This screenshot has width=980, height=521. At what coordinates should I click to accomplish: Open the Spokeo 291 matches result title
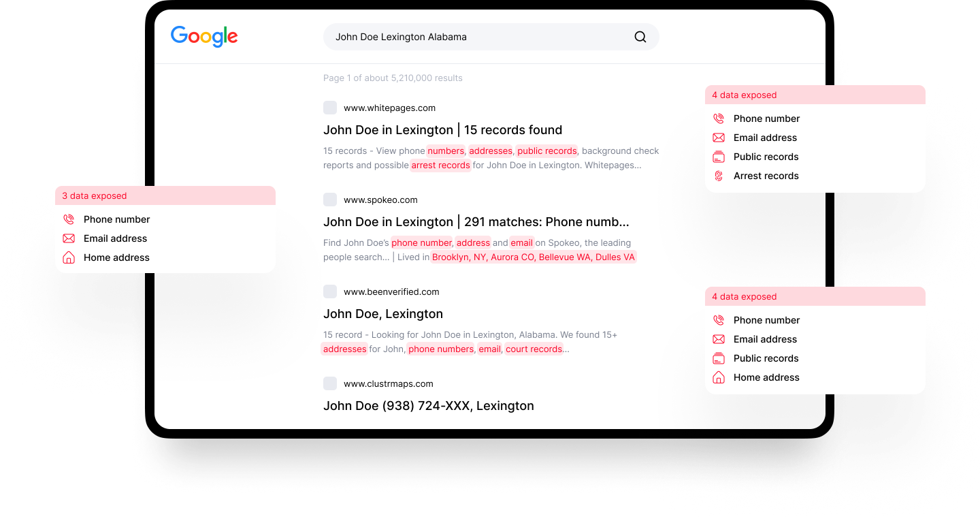point(476,222)
